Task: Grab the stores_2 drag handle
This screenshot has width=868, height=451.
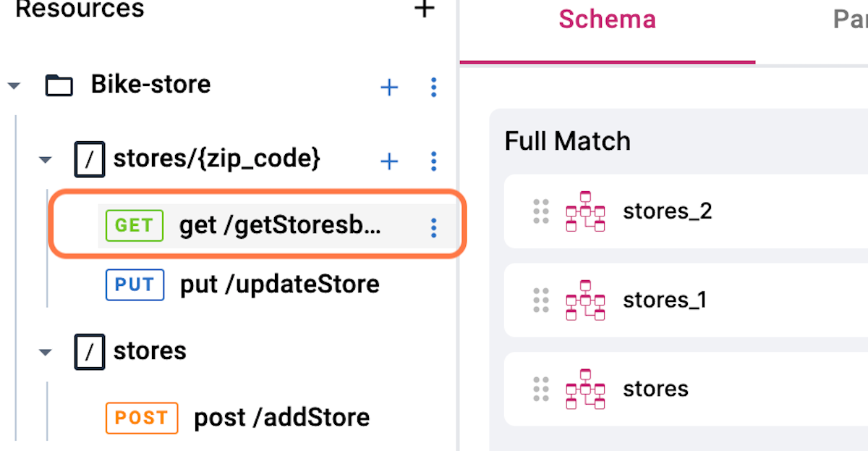Action: [x=540, y=211]
